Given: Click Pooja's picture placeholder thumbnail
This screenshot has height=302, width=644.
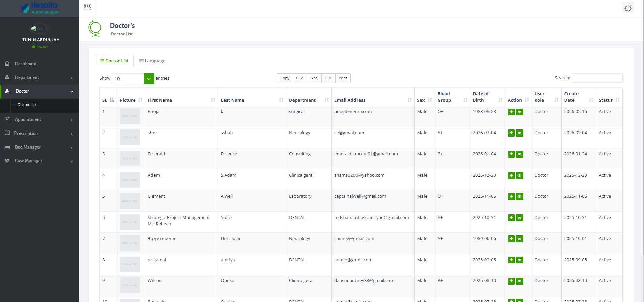Looking at the screenshot, I should [x=130, y=116].
